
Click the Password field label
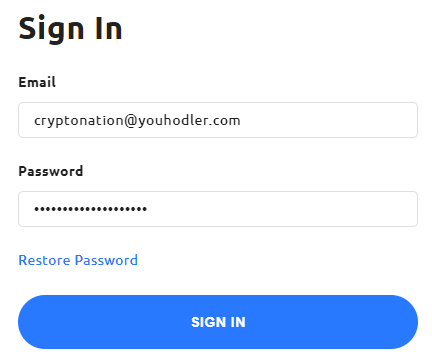tap(51, 171)
